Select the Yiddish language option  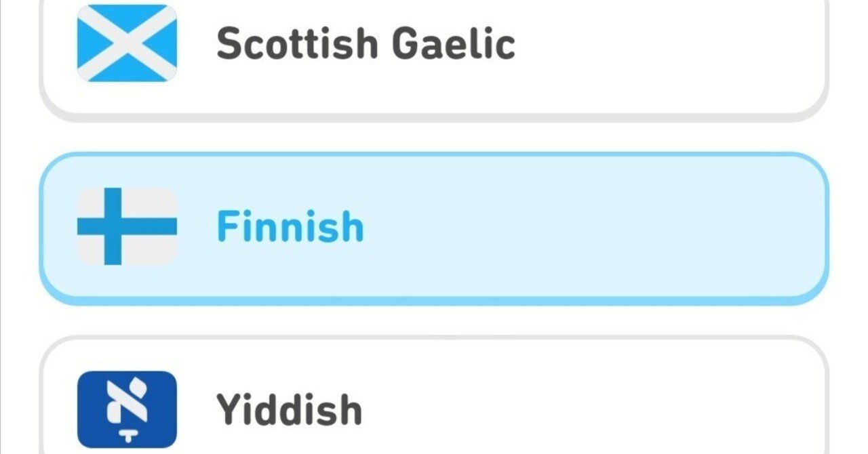pyautogui.click(x=434, y=407)
